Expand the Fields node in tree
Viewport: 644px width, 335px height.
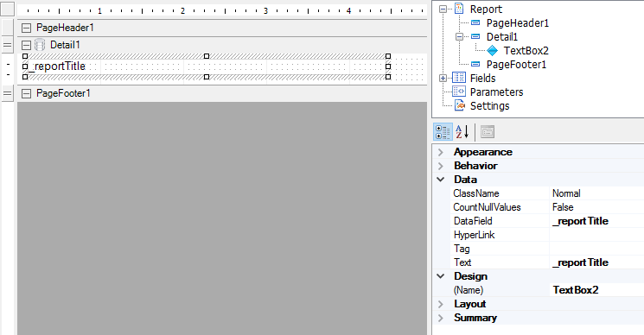tap(443, 78)
